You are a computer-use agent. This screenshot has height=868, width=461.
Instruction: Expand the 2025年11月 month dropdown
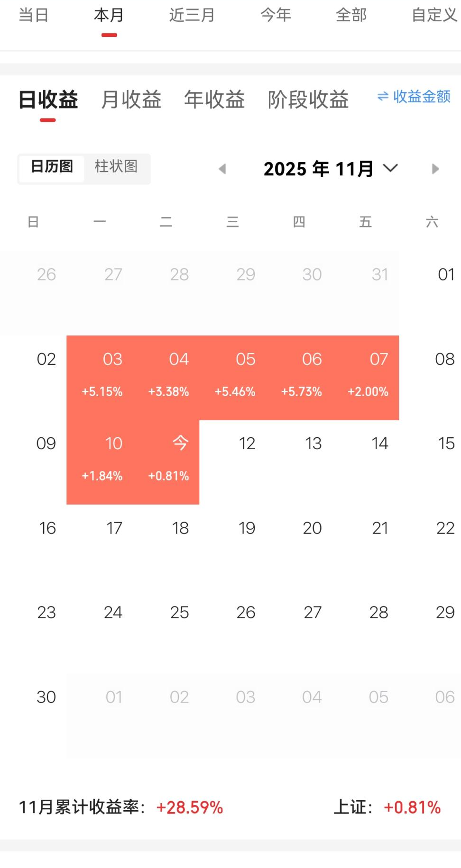pos(318,169)
